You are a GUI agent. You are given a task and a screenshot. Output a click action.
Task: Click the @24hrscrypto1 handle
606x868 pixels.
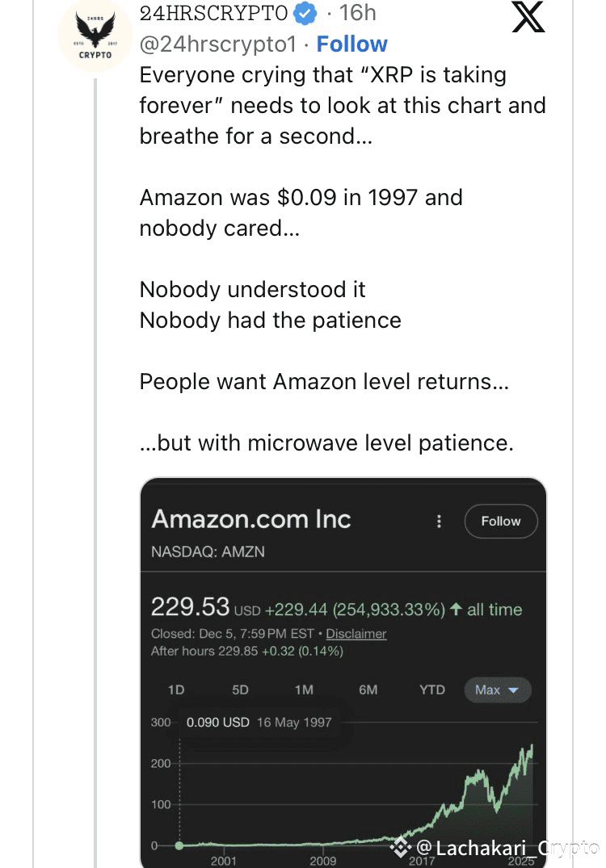(218, 44)
